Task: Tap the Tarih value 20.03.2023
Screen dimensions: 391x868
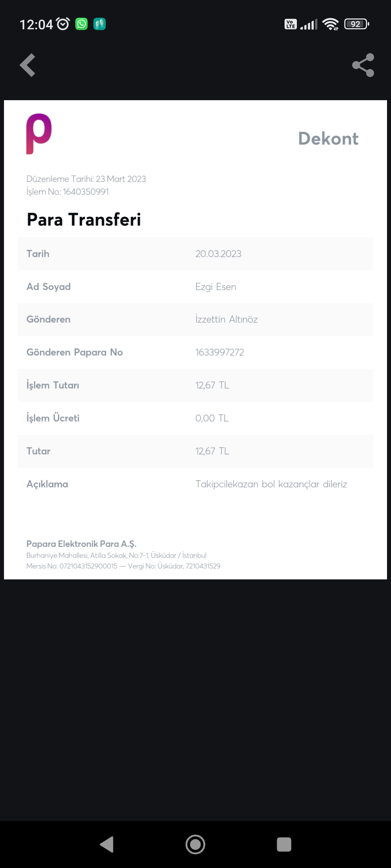Action: point(218,254)
